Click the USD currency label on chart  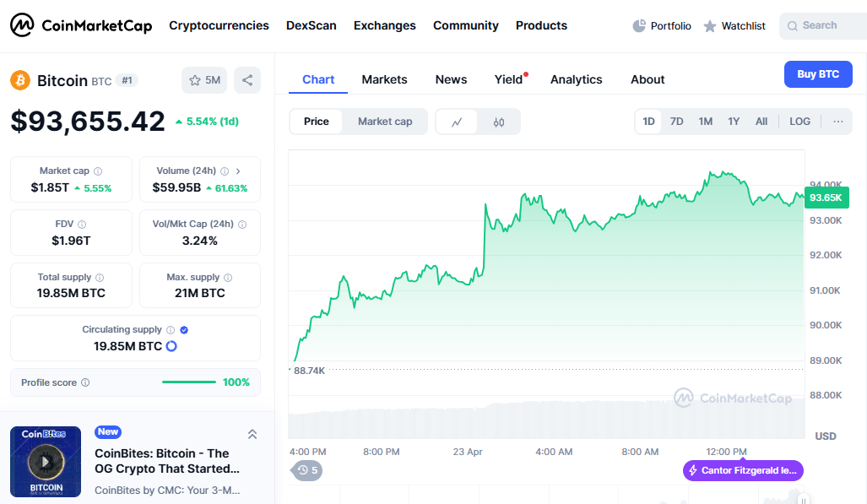[826, 436]
